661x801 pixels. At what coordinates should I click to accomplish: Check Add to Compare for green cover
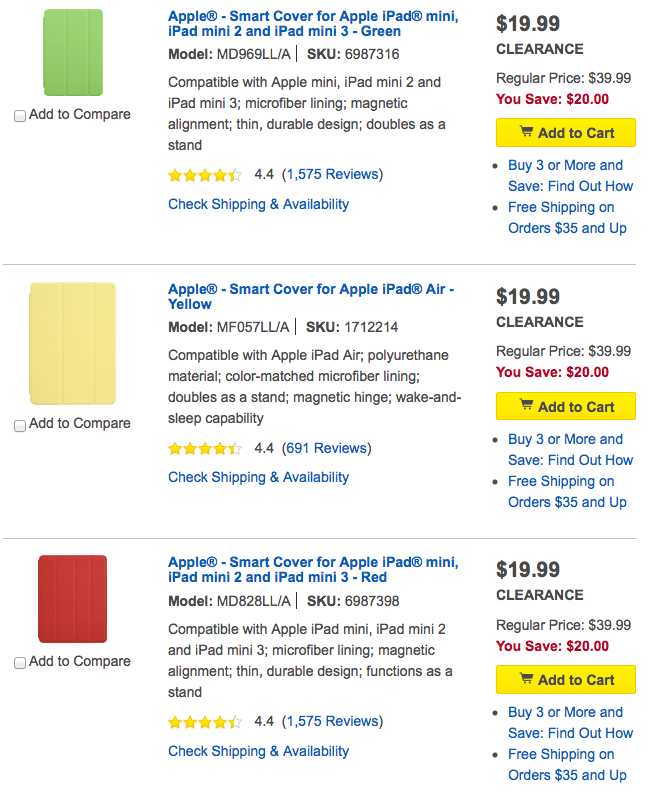click(20, 116)
